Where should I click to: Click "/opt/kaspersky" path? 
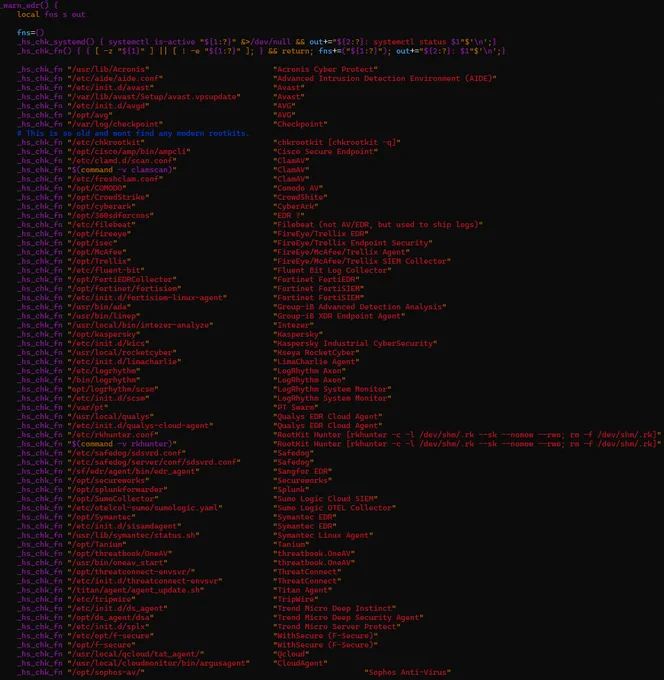104,334
